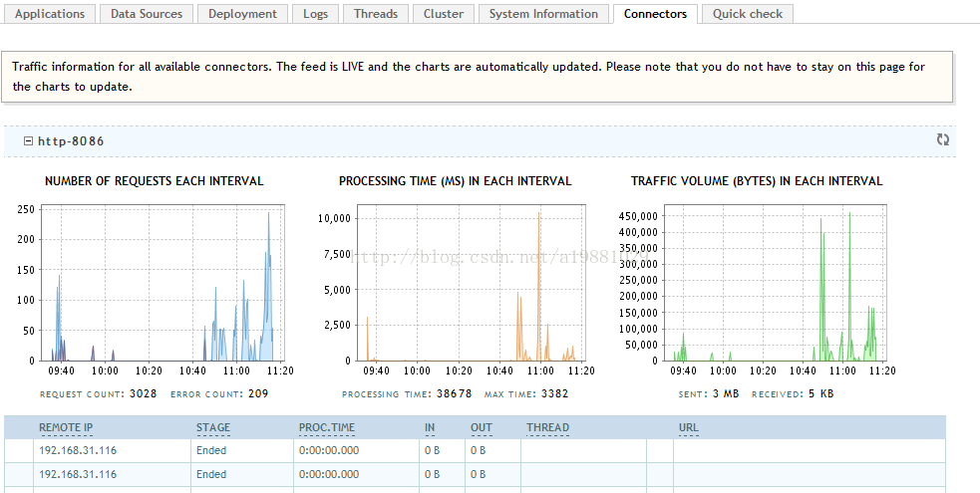Screen dimensions: 980x493
Task: Collapse the http-8086 connector section
Action: [x=28, y=141]
